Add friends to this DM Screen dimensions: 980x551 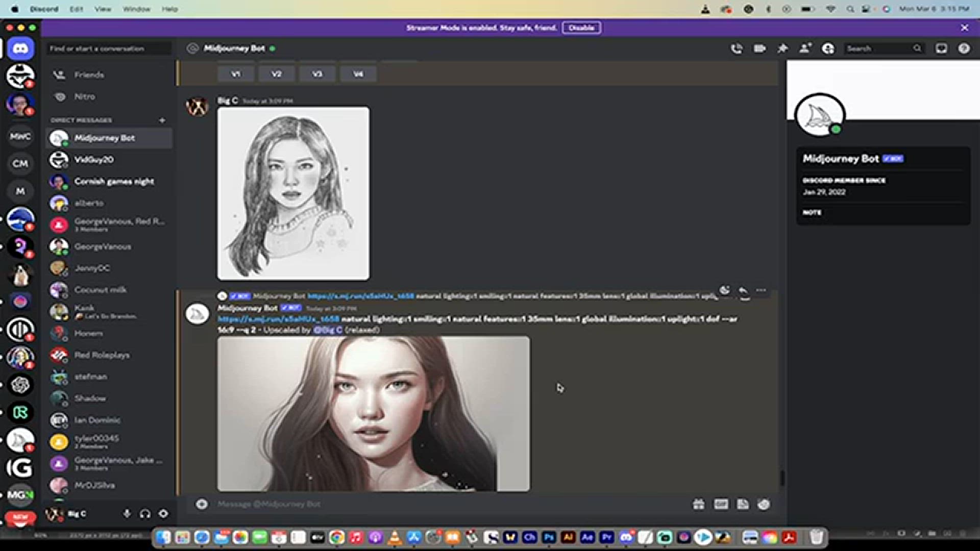[805, 48]
